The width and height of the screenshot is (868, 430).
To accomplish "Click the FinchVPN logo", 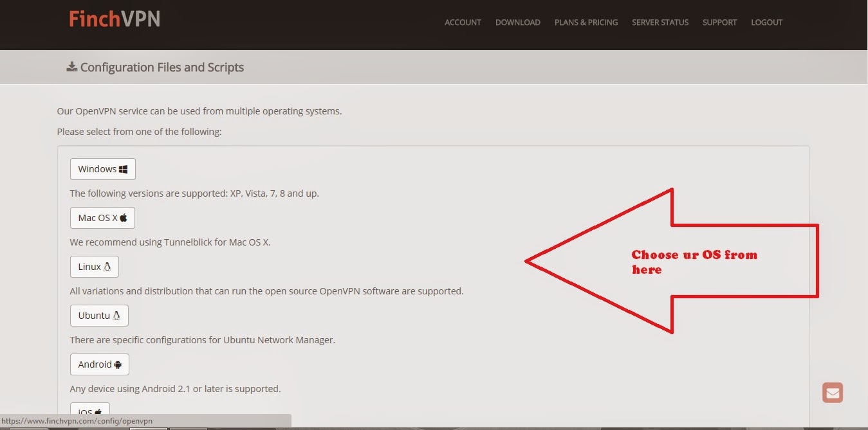I will [115, 19].
